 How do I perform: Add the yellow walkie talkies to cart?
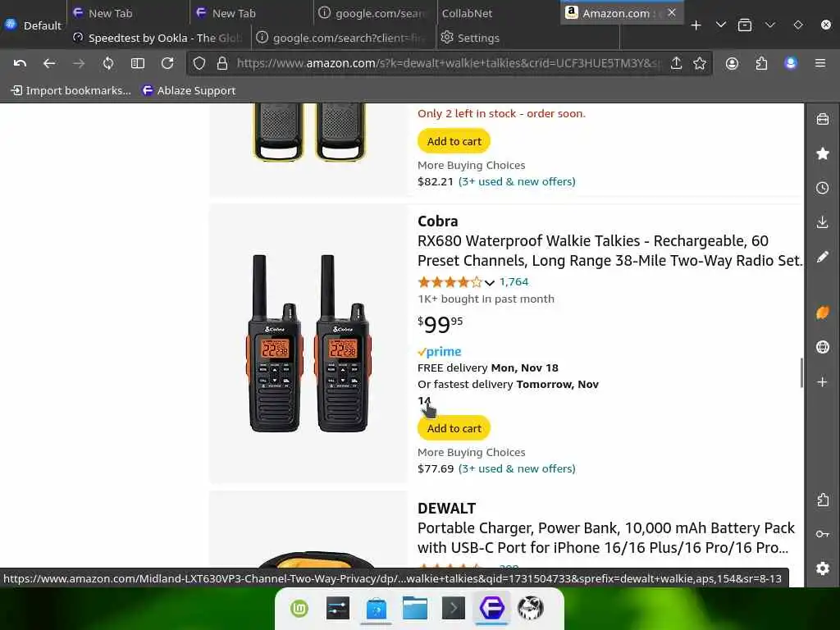pos(454,141)
